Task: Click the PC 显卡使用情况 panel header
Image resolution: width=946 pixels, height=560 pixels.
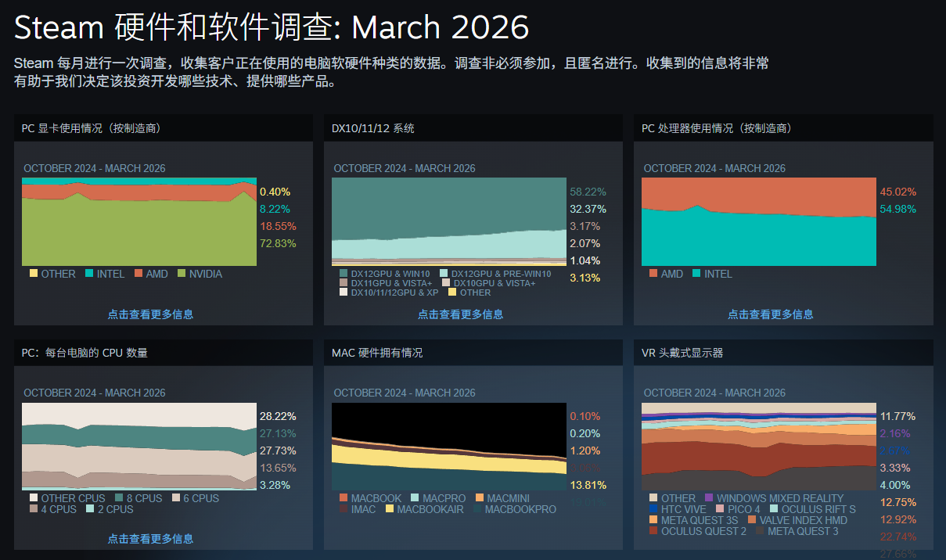Action: point(92,128)
